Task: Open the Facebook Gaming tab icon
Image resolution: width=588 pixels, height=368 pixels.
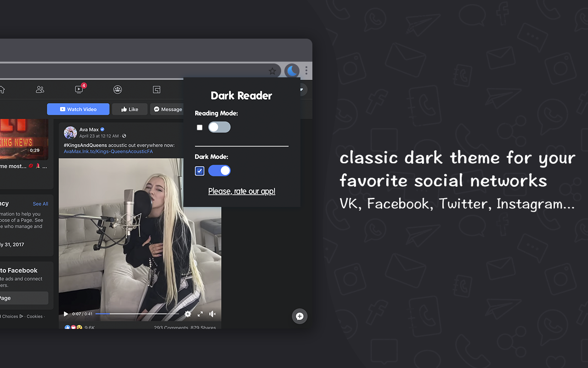Action: tap(157, 89)
